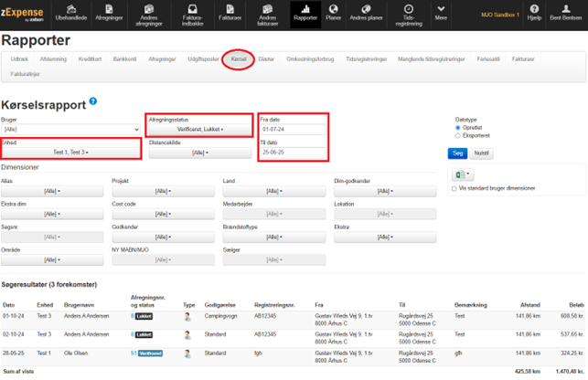Click the 1.470,48 kr. sum total
The width and height of the screenshot is (588, 380).
pos(570,372)
